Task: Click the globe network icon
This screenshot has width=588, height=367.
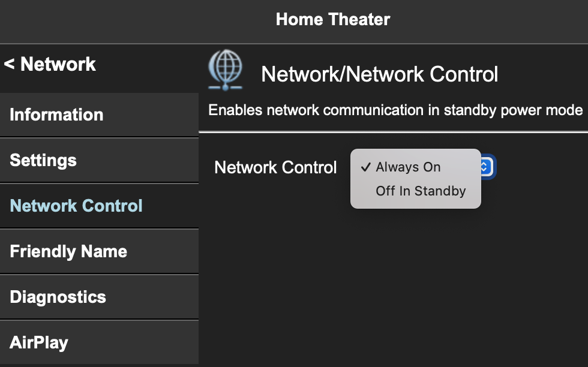Action: (226, 69)
